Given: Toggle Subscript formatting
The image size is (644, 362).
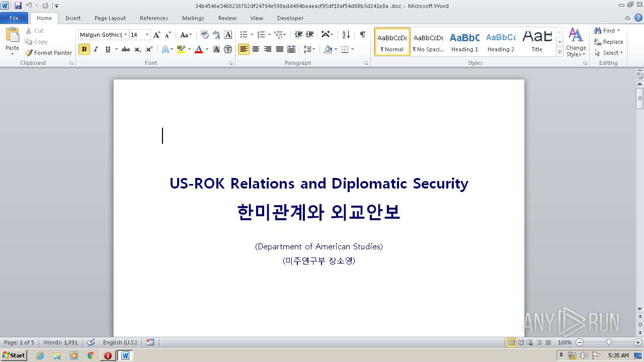Looking at the screenshot, I should click(x=138, y=49).
